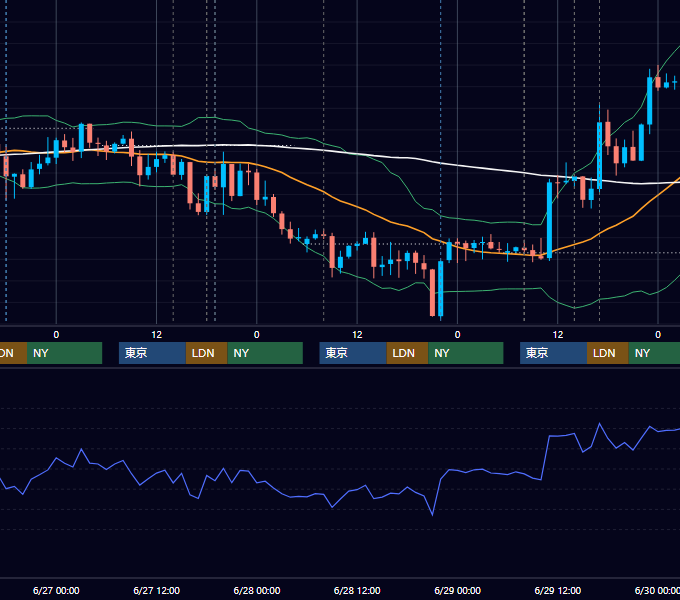
Task: Click the long red candle at the chart low
Action: tap(432, 293)
